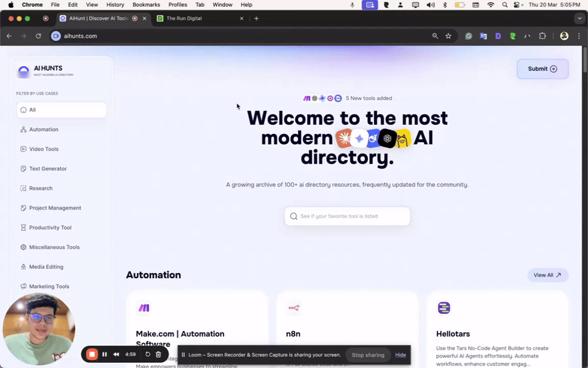This screenshot has width=588, height=368.
Task: Filter by Text Generator category
Action: [44, 168]
